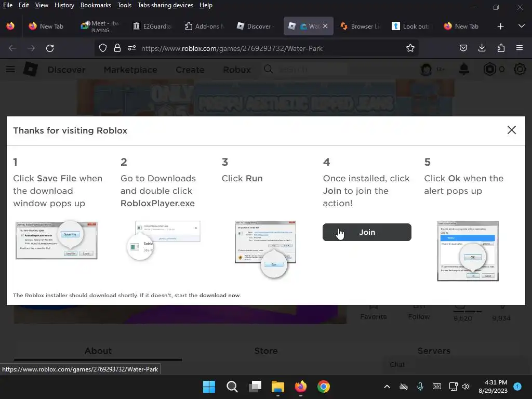The image size is (532, 399).
Task: Open a new tab with plus button
Action: click(500, 26)
